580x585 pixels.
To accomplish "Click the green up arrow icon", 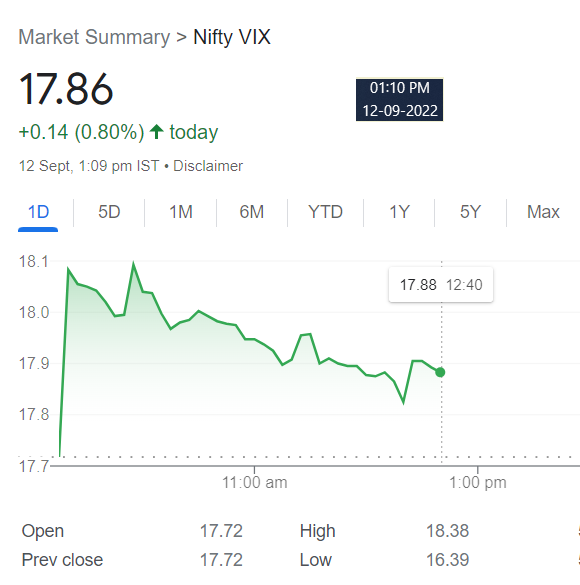I will [157, 132].
